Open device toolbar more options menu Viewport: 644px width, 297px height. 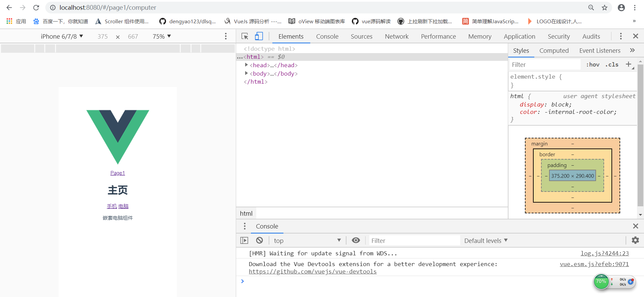click(226, 36)
